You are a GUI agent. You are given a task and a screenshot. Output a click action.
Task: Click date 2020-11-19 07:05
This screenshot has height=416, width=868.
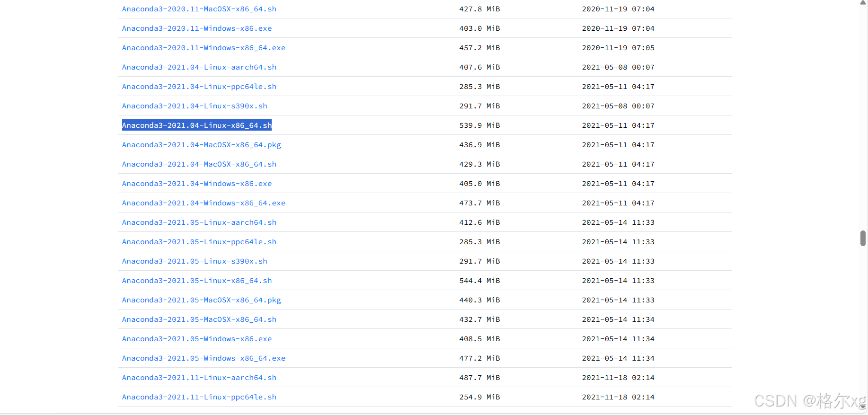tap(618, 48)
